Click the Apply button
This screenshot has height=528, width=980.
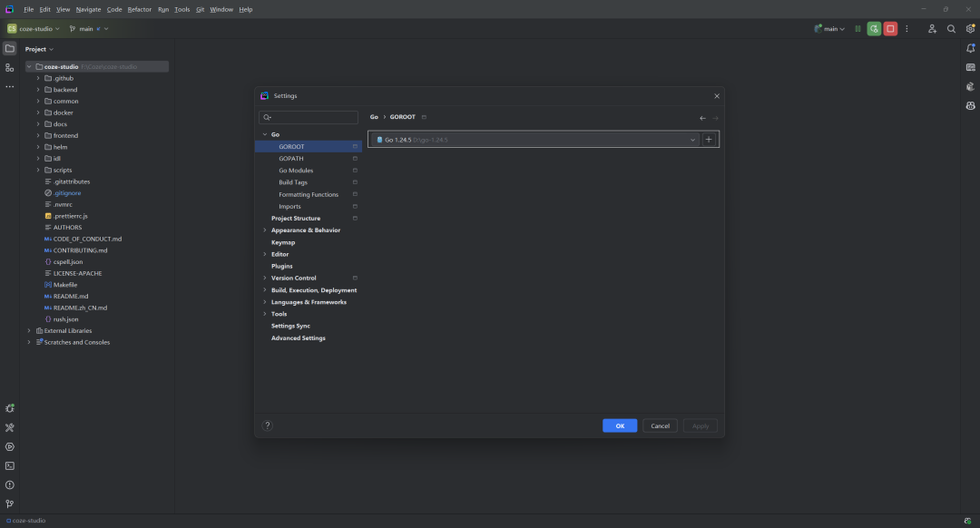[700, 425]
